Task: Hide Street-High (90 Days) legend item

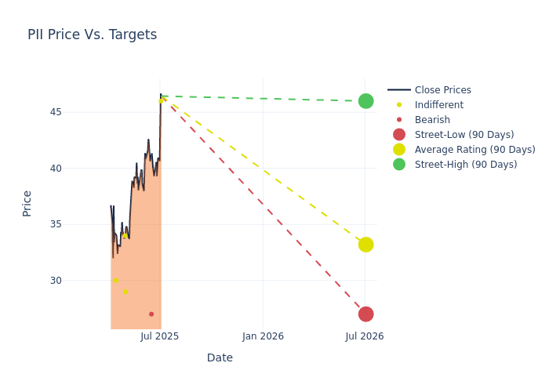Action: (465, 165)
